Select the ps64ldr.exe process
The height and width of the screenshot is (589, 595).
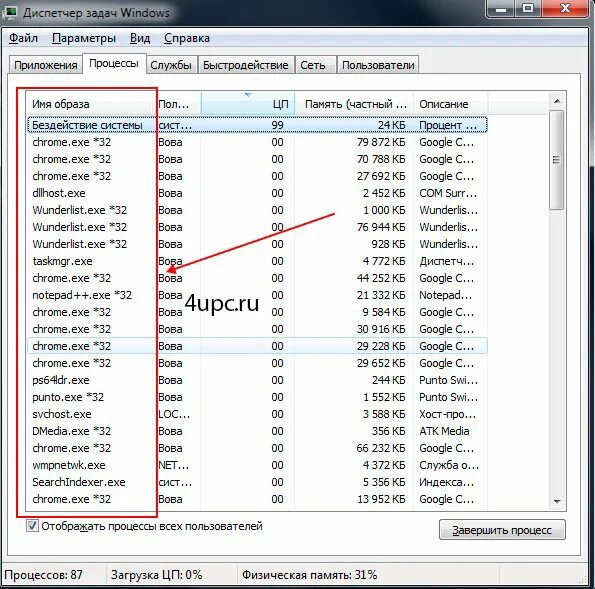point(257,380)
